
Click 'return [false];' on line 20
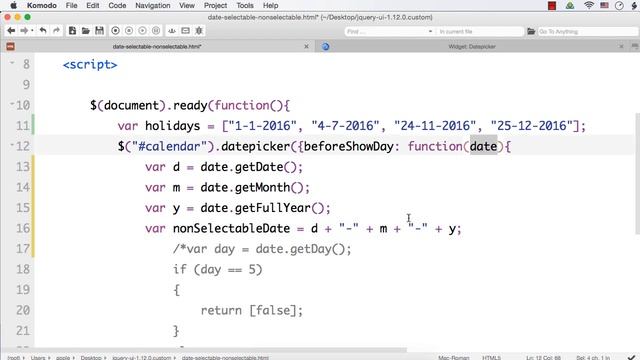252,310
